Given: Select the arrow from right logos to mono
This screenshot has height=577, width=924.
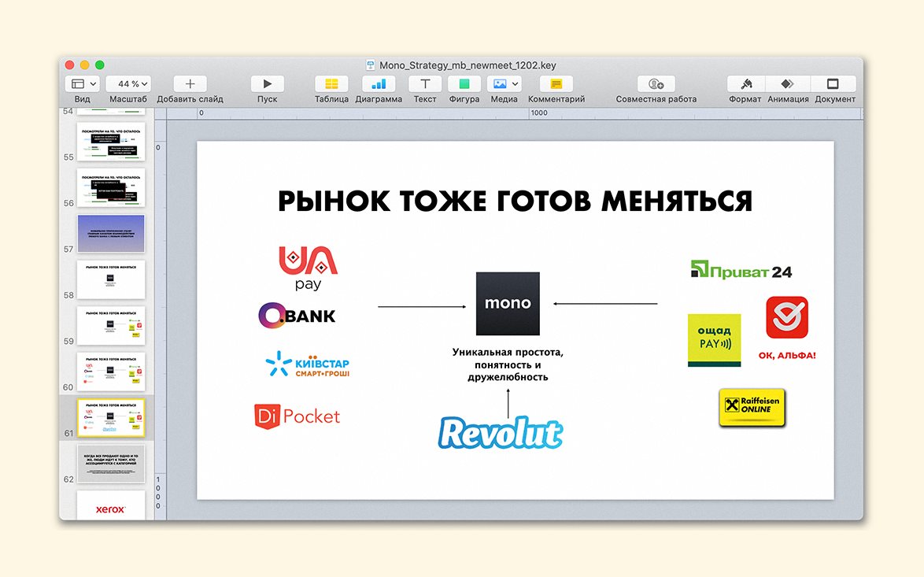Looking at the screenshot, I should 605,304.
